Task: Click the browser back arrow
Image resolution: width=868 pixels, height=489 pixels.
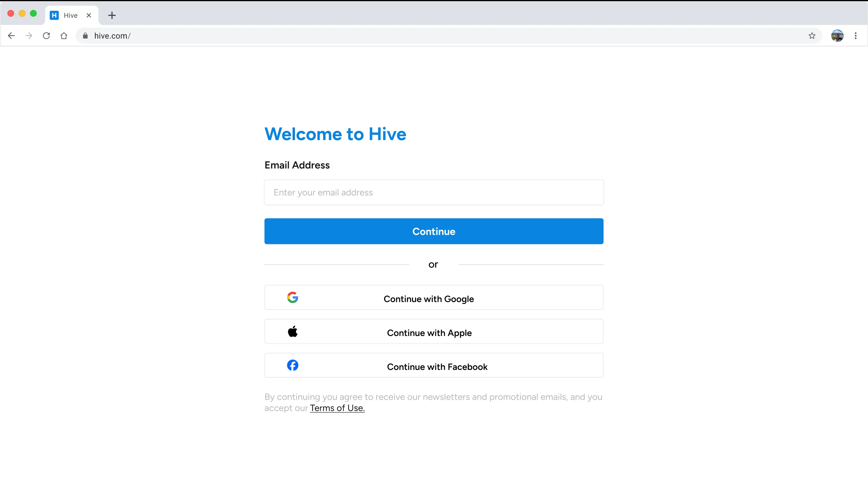Action: point(11,36)
